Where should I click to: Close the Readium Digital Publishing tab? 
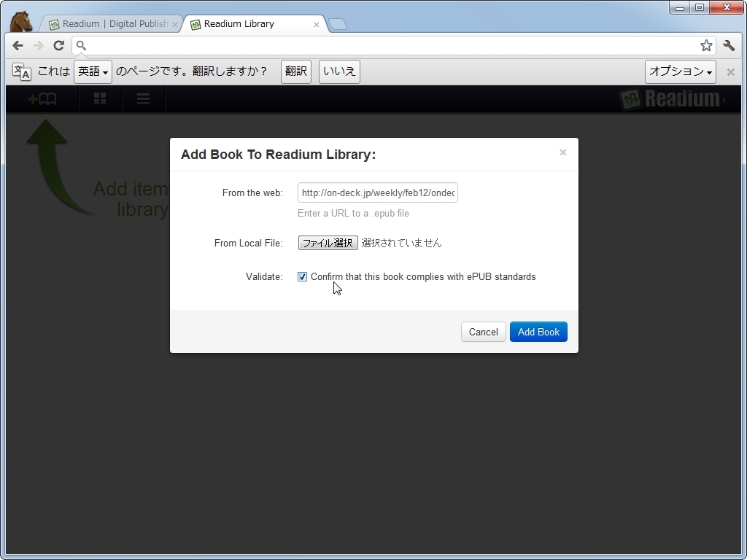click(x=175, y=25)
